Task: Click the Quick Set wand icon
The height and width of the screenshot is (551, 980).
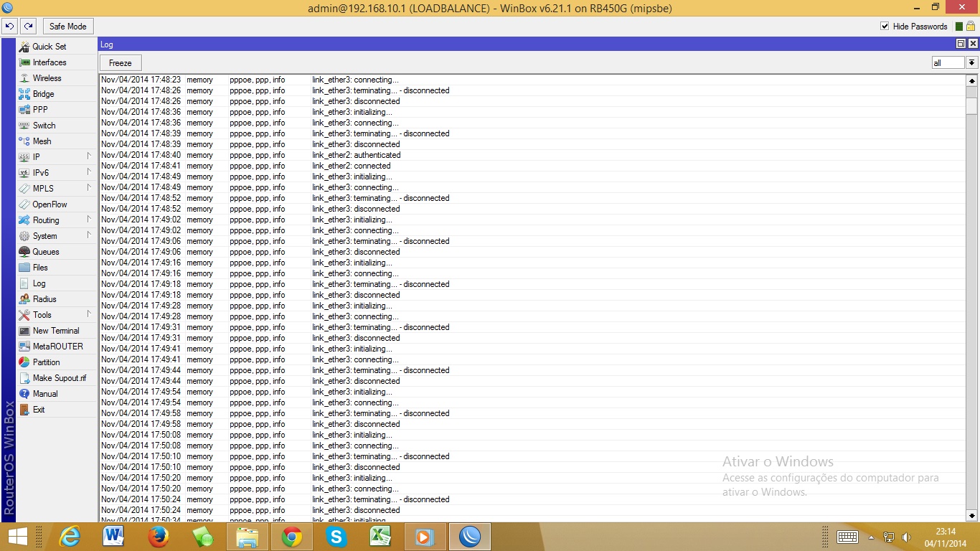Action: 24,47
